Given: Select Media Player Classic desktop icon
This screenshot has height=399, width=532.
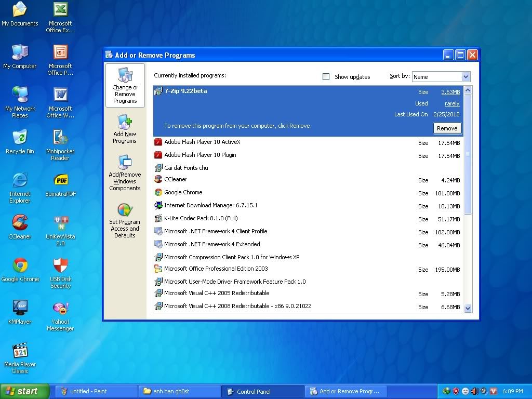Looking at the screenshot, I should coord(20,358).
